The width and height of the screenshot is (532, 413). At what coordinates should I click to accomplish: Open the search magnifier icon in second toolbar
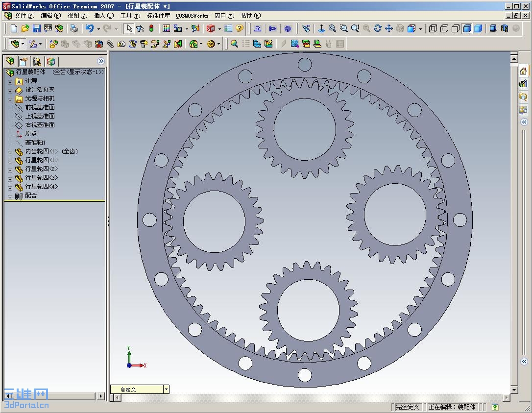click(234, 44)
